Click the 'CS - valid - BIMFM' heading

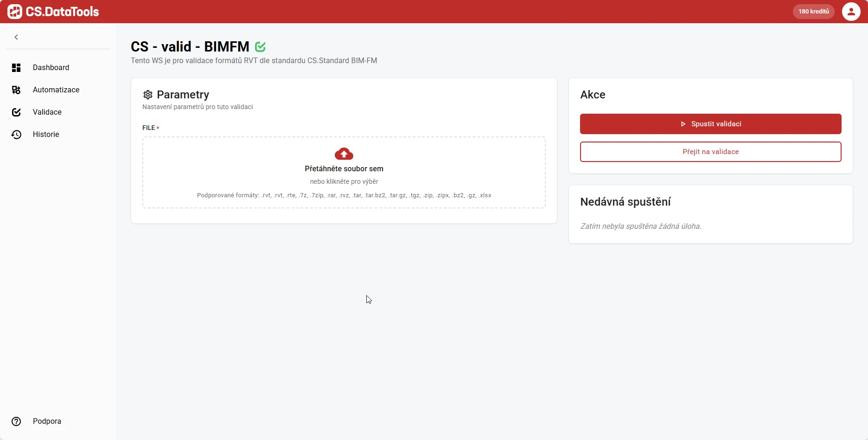[x=190, y=47]
